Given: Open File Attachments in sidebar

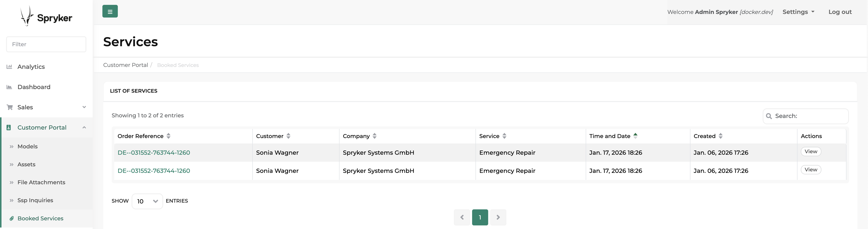Looking at the screenshot, I should 41,182.
